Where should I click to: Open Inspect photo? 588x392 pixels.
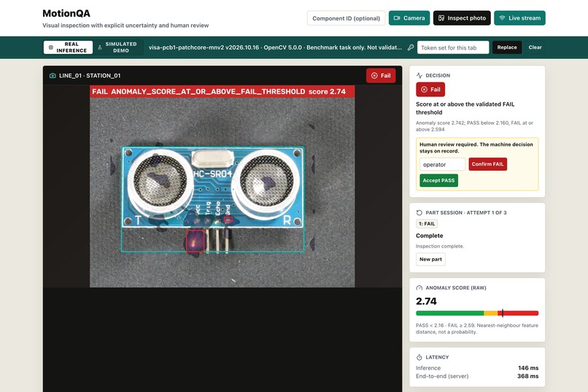pos(462,18)
